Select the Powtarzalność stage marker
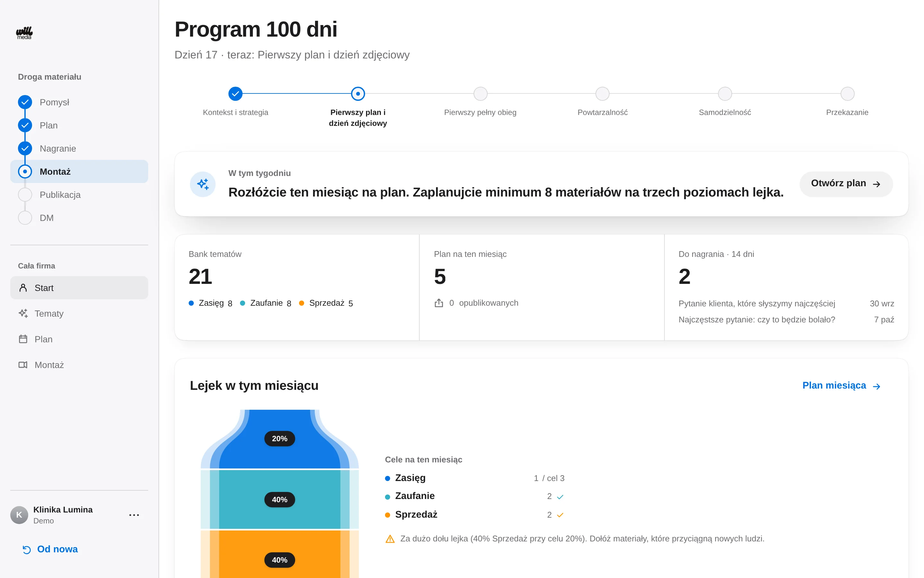The width and height of the screenshot is (924, 578). pos(602,94)
